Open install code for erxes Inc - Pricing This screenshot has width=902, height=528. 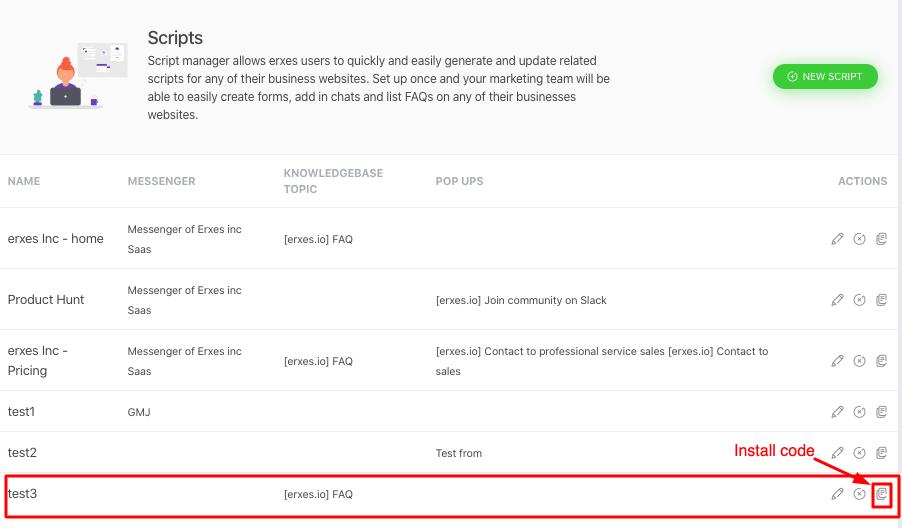coord(881,361)
